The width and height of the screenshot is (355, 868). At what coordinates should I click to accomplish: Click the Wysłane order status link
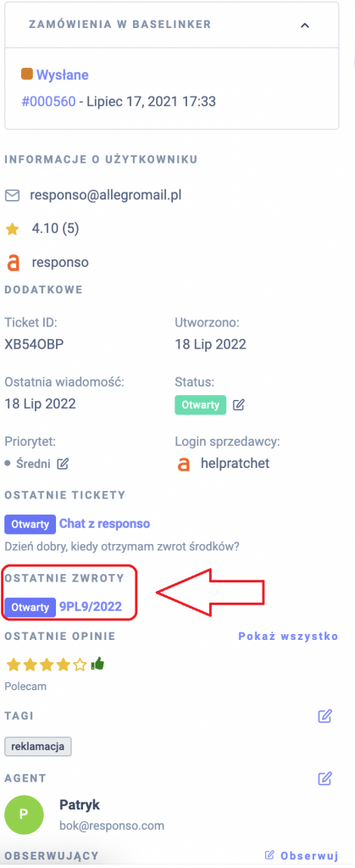tap(63, 75)
